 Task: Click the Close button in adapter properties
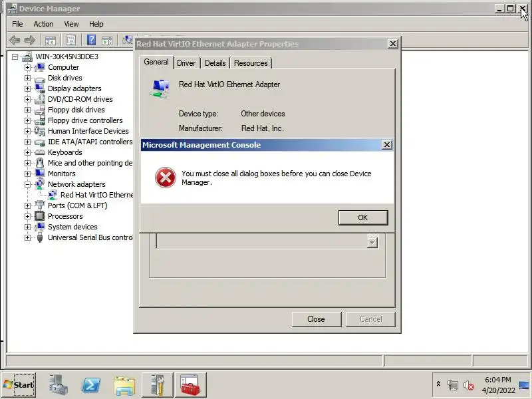pyautogui.click(x=317, y=319)
